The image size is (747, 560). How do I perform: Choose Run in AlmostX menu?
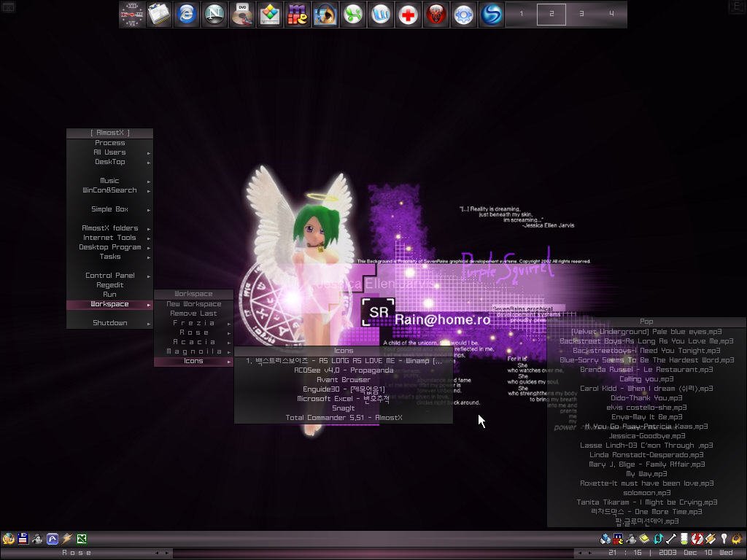coord(109,295)
